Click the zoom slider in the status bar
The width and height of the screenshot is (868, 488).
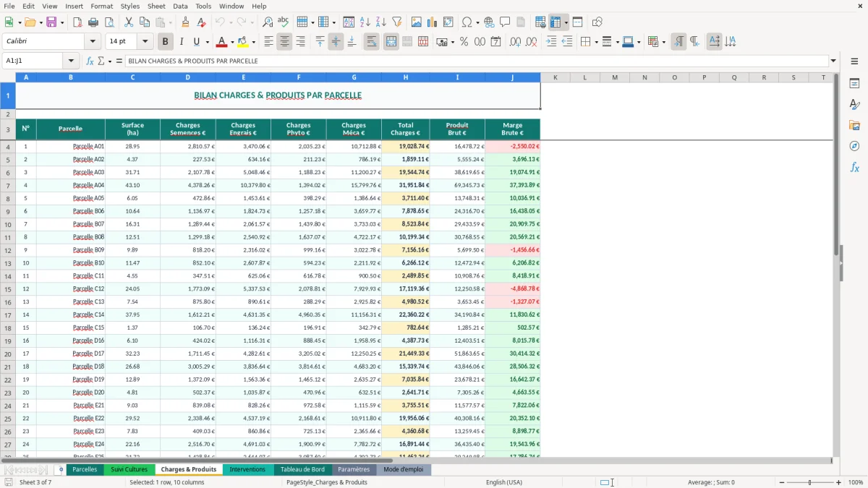coord(809,482)
